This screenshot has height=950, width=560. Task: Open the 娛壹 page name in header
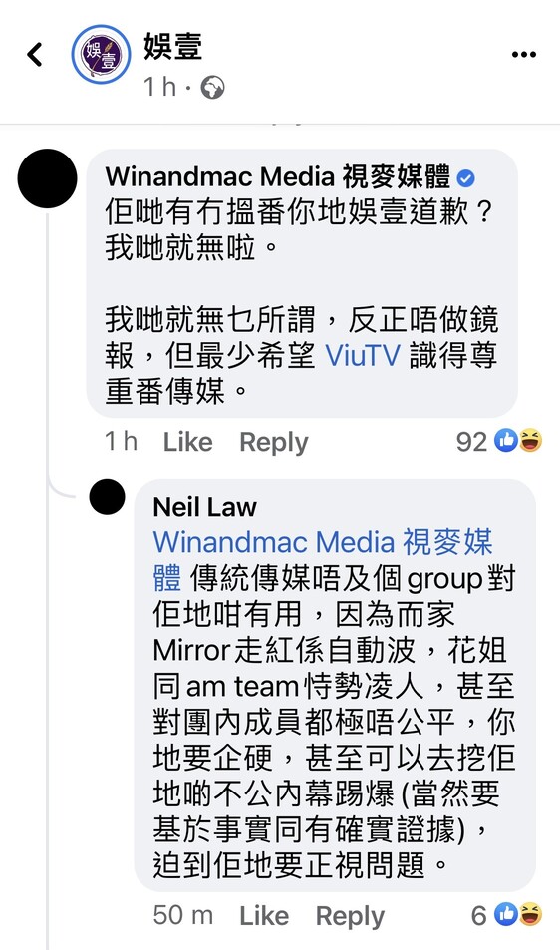click(172, 46)
